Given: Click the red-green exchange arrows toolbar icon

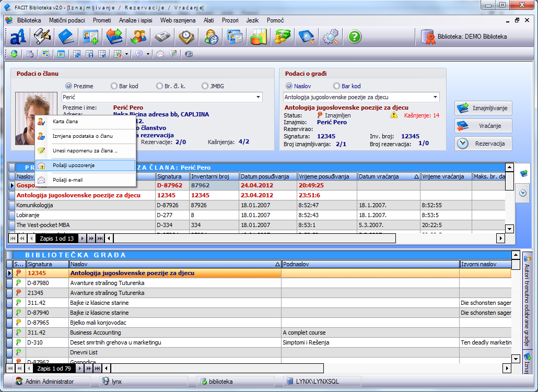Looking at the screenshot, I should pos(114,37).
